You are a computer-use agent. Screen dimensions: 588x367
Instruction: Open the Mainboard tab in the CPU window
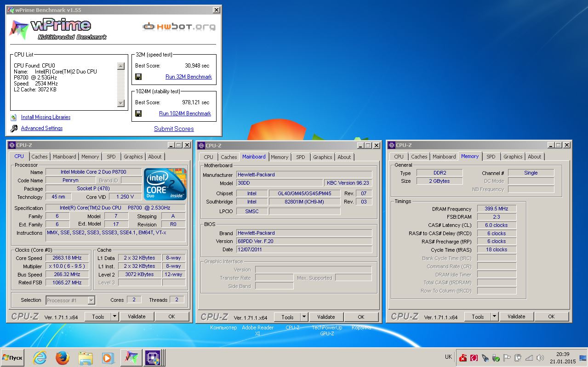tap(64, 157)
